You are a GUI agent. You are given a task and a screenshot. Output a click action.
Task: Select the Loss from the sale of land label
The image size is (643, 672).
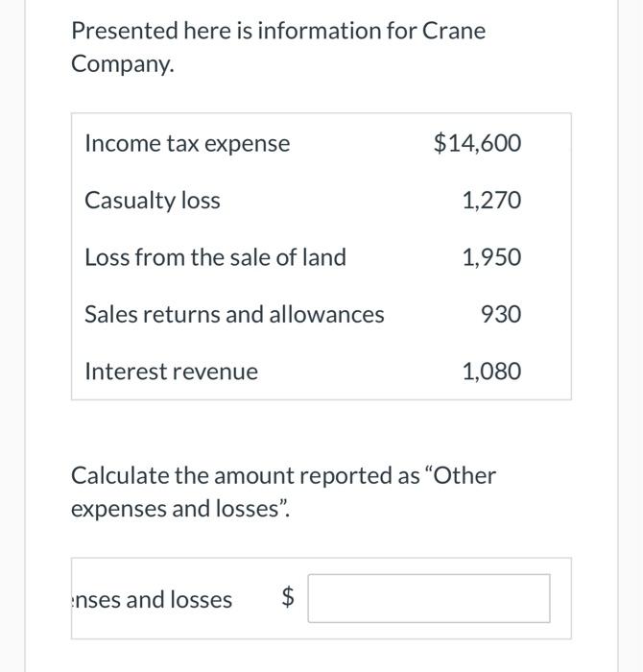[x=215, y=257]
